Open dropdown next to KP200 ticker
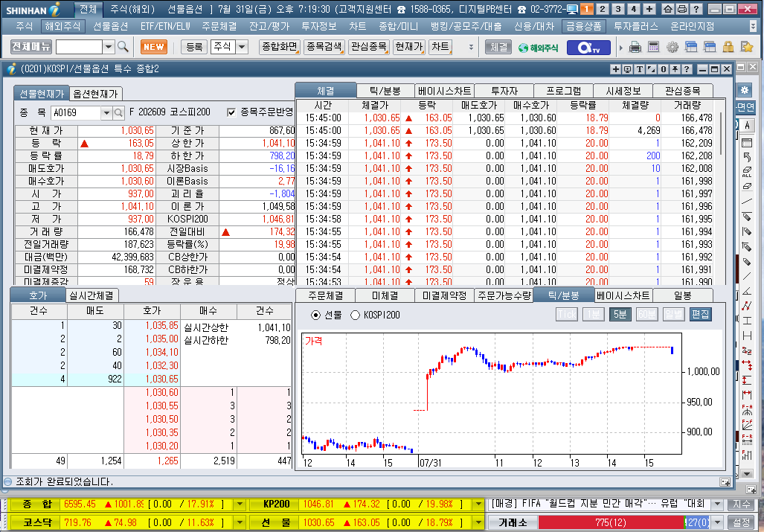The width and height of the screenshot is (764, 532). tap(478, 504)
